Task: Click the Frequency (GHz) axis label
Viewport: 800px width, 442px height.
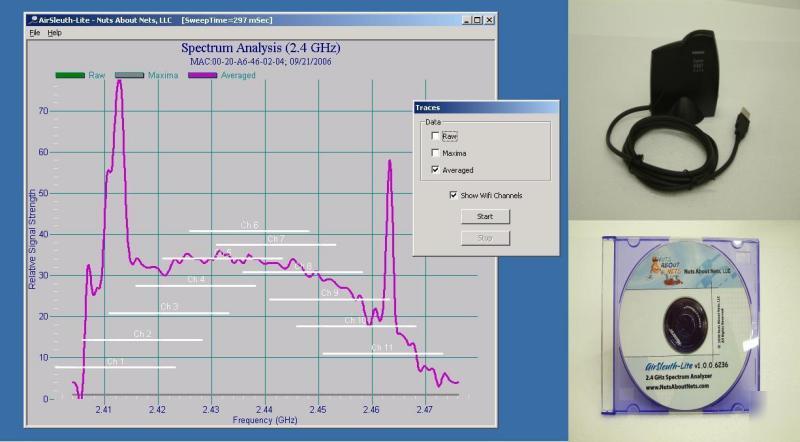Action: [x=265, y=420]
